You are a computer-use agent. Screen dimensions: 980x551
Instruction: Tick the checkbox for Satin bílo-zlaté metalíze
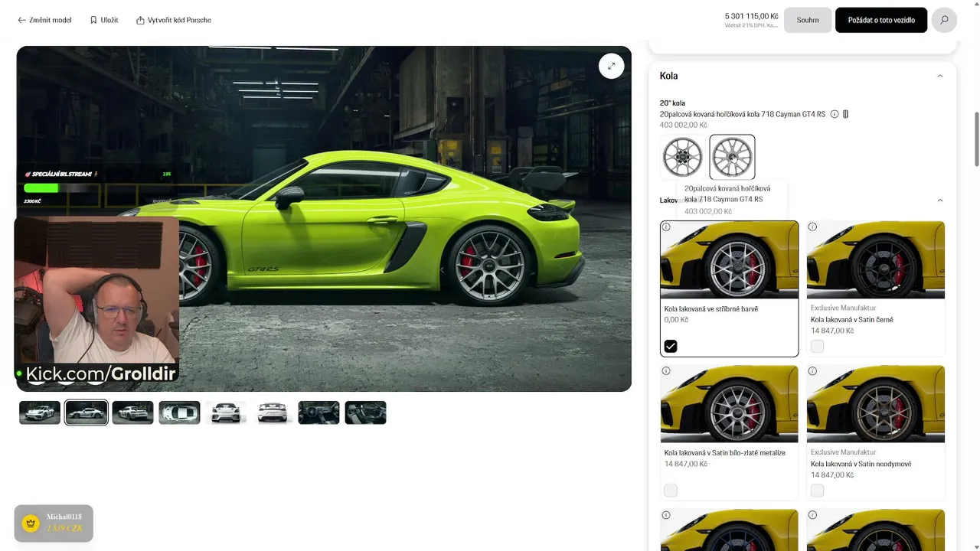click(x=671, y=491)
